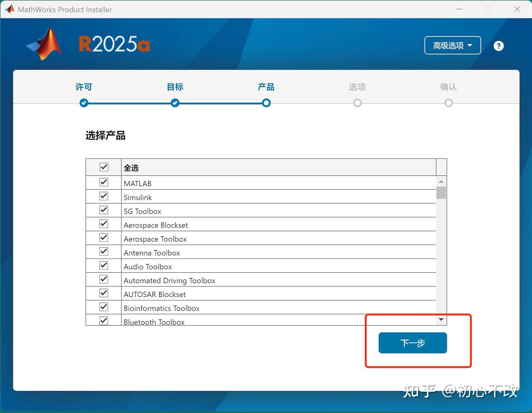Click the MATLAB R2025a logo in the header
Image resolution: width=532 pixels, height=413 pixels.
pyautogui.click(x=88, y=44)
